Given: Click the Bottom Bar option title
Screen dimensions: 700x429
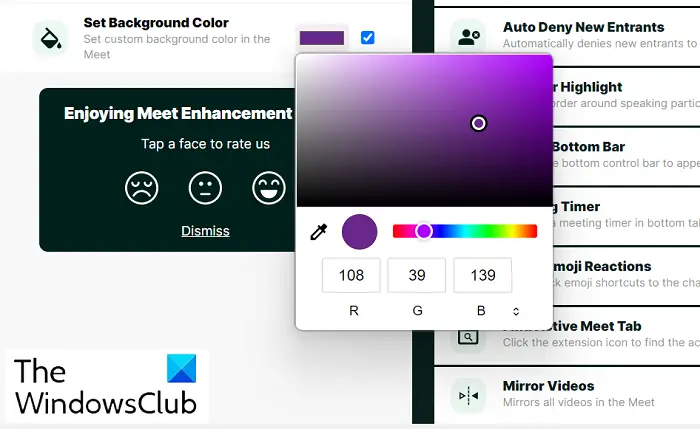Looking at the screenshot, I should (x=588, y=147).
